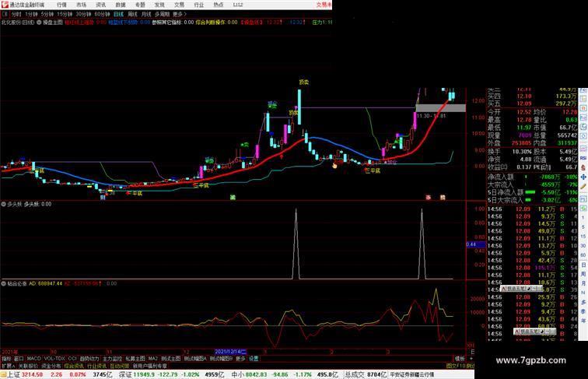
Task: Select the four-arrow move tool in sidebar
Action: (x=583, y=177)
